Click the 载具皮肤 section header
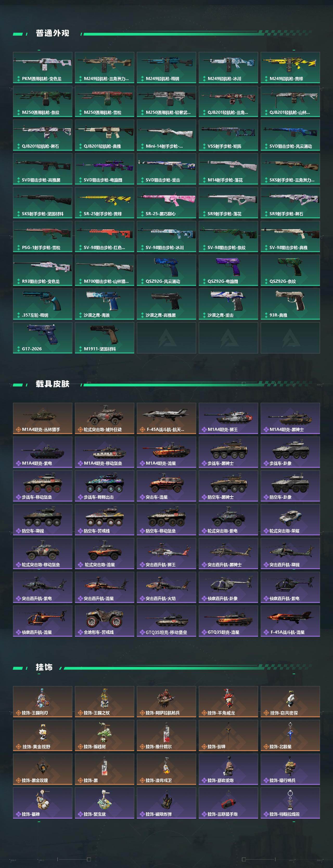 pyautogui.click(x=52, y=384)
